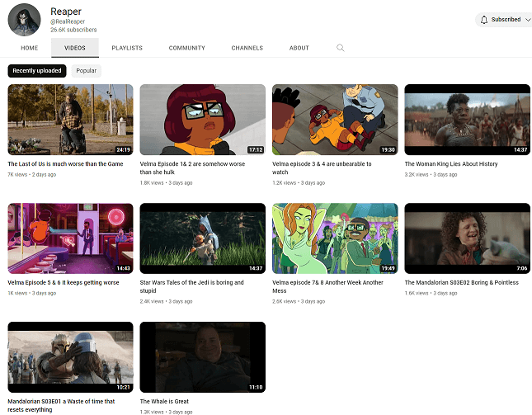Screen dimensions: 532x415
Task: Switch to the PLAYLISTS tab
Action: [127, 48]
